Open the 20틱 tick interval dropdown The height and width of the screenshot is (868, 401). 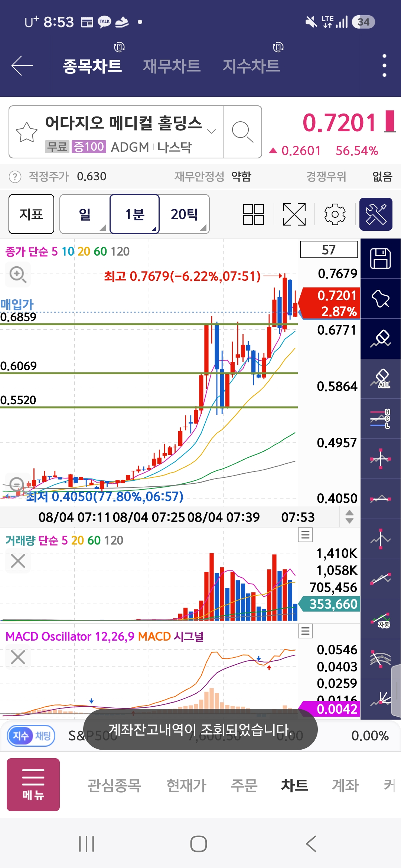[x=185, y=214]
